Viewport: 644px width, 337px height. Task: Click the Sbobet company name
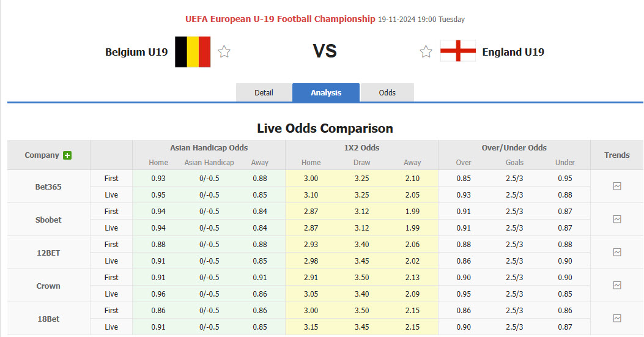48,220
